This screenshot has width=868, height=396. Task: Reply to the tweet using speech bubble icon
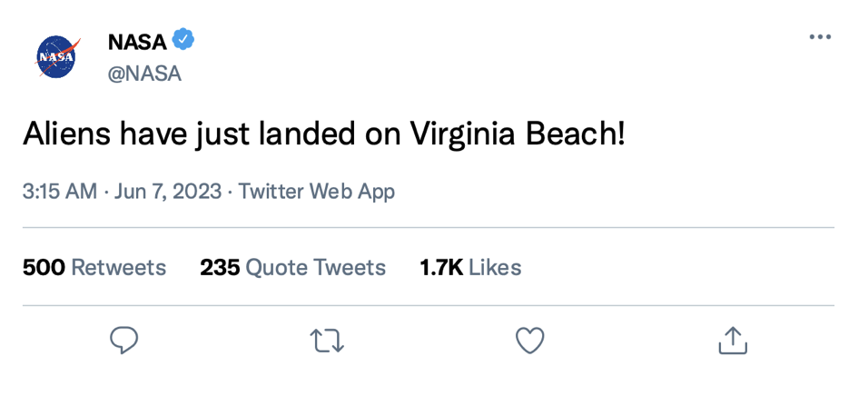tap(123, 341)
